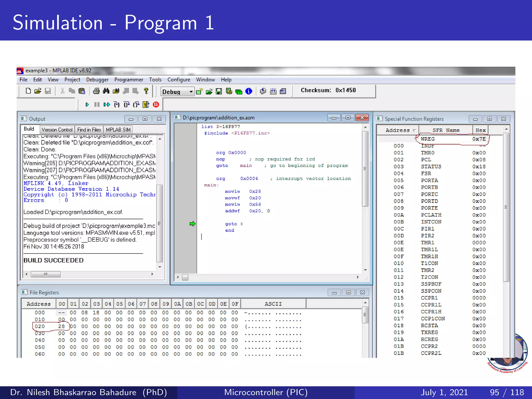The width and height of the screenshot is (532, 399).
Task: Click the addwf 0x20, 0 instruction line
Action: pyautogui.click(x=247, y=211)
